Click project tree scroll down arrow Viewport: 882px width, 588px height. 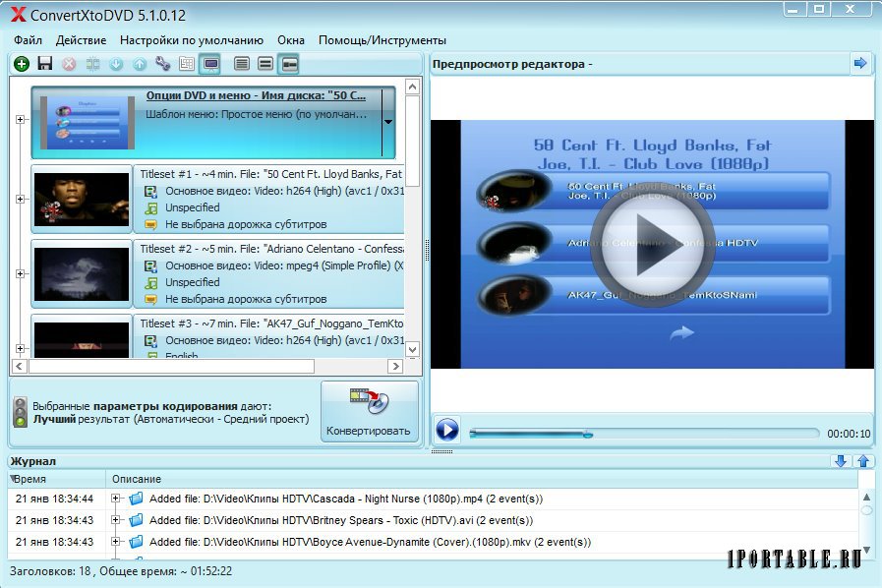click(412, 349)
